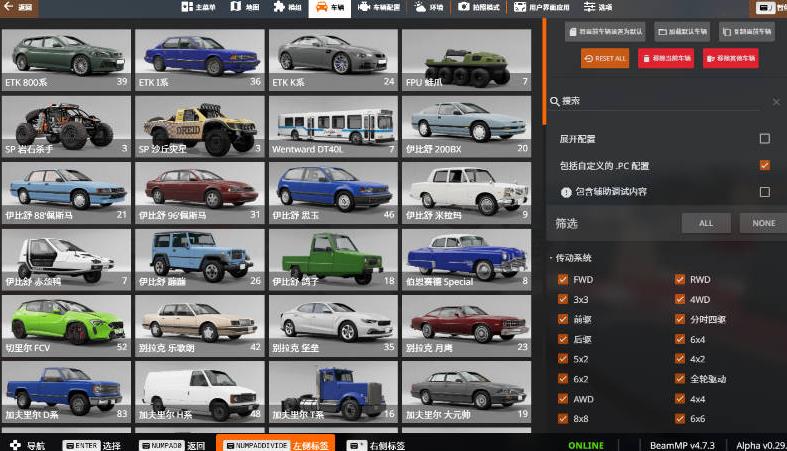This screenshot has height=451, width=787.
Task: Click the orange RESET ALL button
Action: click(x=605, y=58)
